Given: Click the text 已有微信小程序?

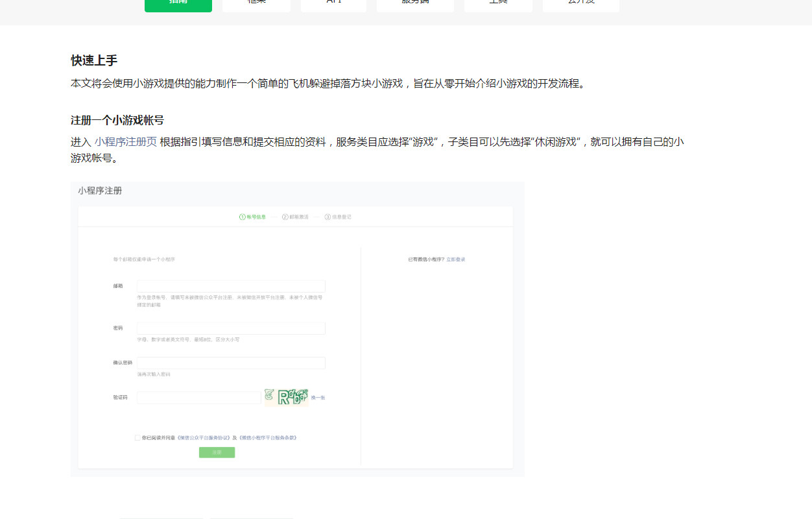Looking at the screenshot, I should pos(426,259).
